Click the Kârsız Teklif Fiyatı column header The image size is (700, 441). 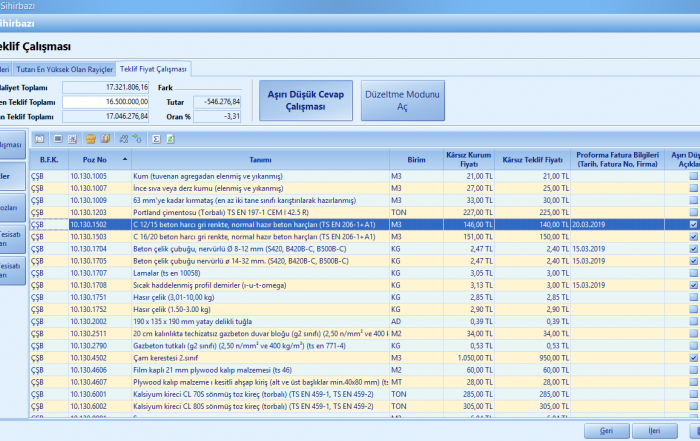coord(534,158)
